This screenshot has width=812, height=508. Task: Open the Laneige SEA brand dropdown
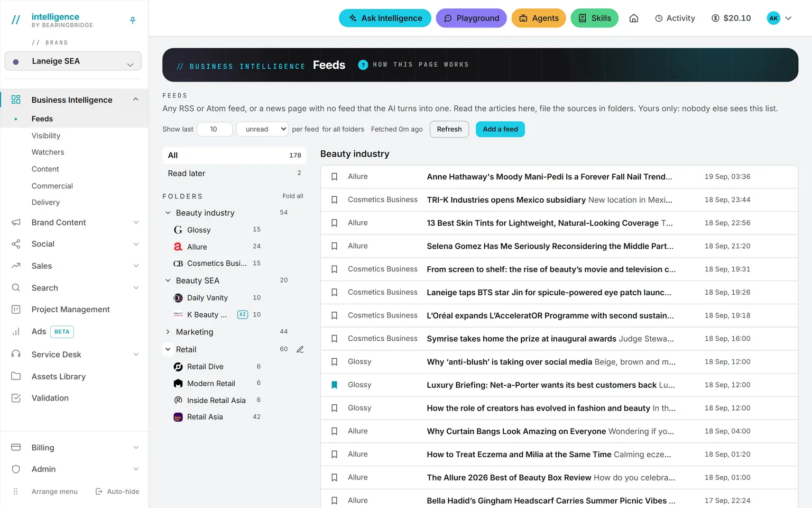73,61
